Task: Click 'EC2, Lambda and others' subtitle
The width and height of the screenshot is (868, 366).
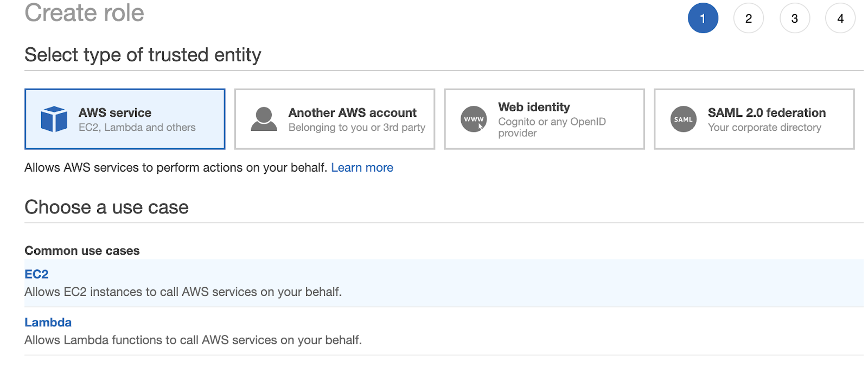Action: pos(137,127)
